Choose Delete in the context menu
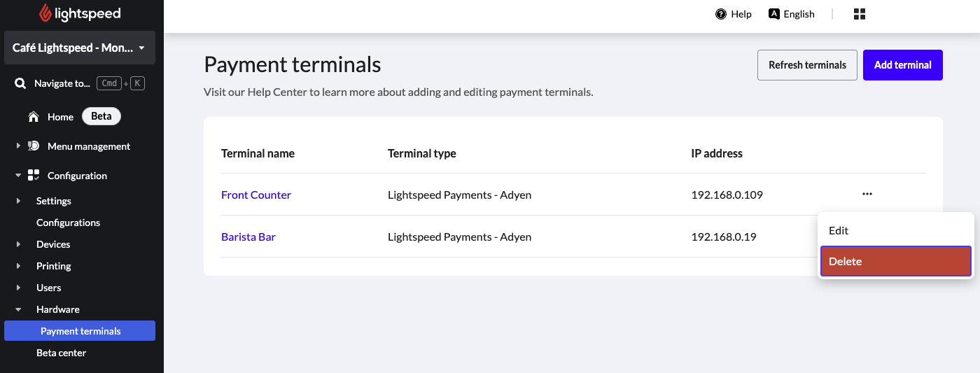Screen dimensions: 980x373 [x=895, y=261]
